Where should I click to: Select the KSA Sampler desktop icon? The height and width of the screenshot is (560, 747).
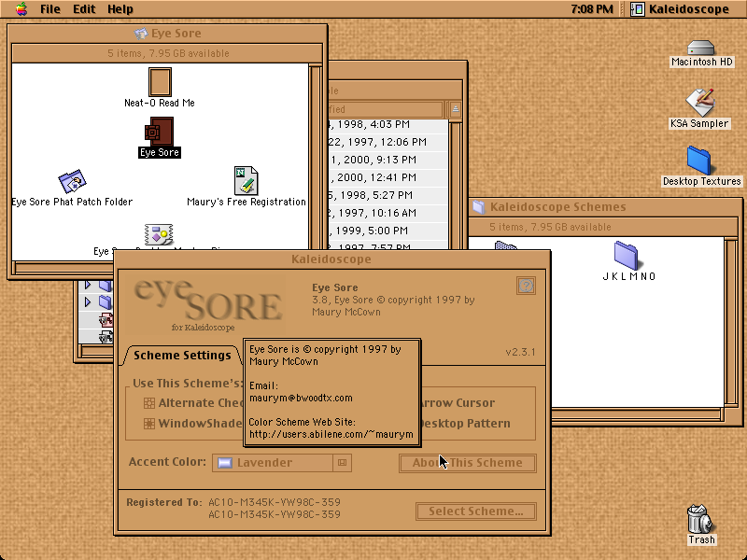tap(699, 102)
